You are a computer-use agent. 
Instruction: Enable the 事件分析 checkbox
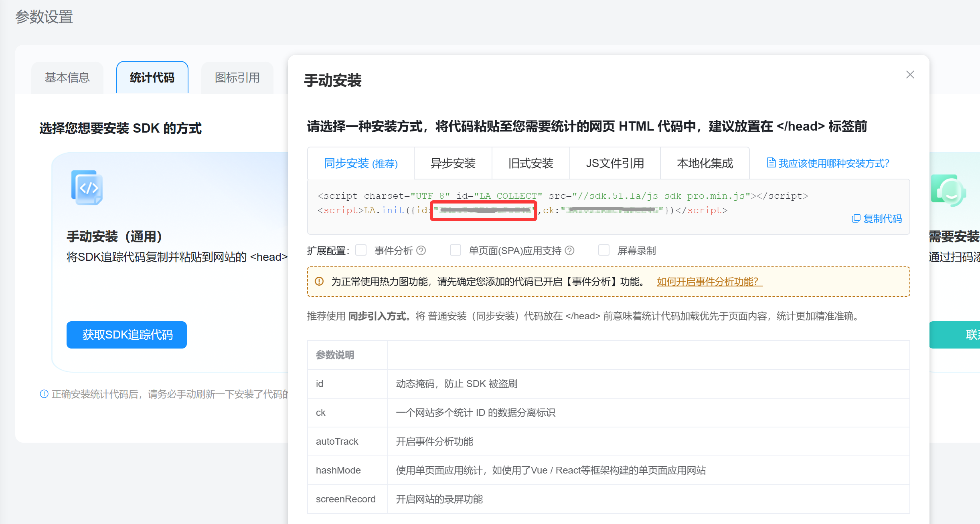[361, 250]
